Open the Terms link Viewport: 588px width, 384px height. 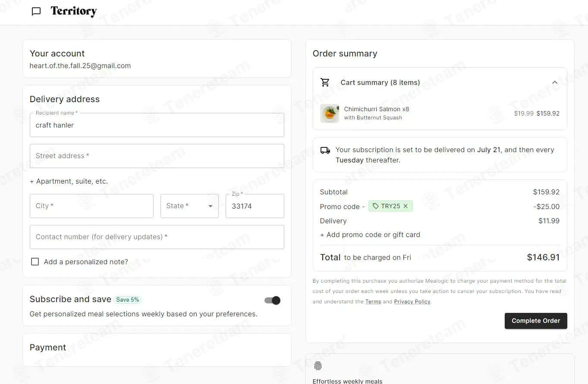[x=373, y=302]
